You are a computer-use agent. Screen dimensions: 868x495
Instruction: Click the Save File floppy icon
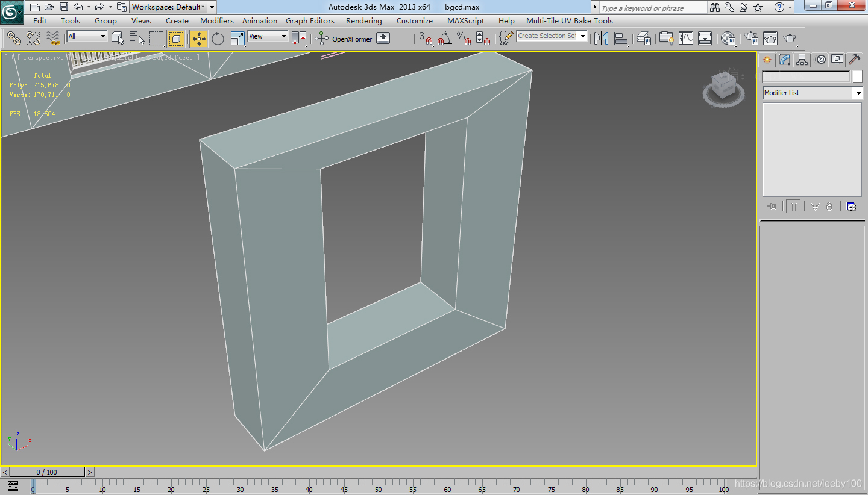(63, 7)
